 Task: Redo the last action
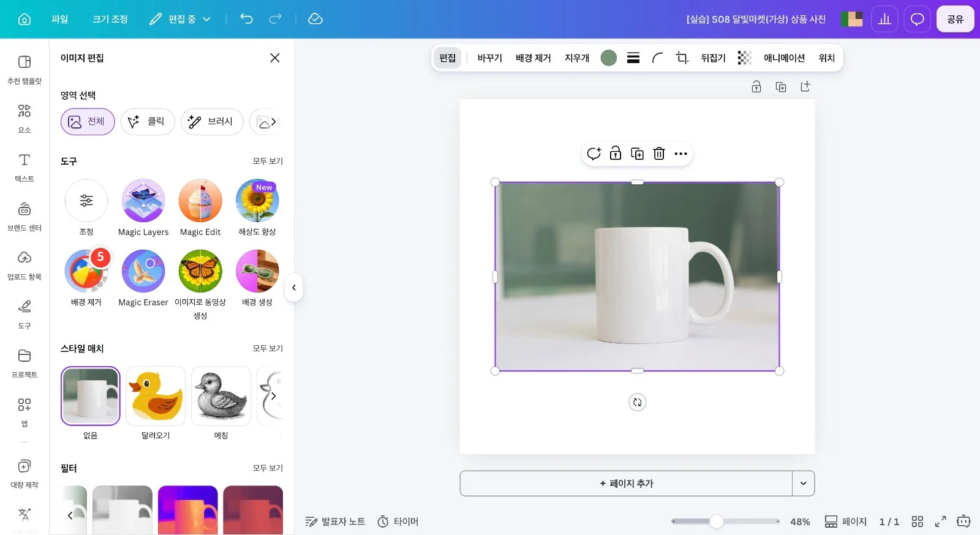[276, 19]
